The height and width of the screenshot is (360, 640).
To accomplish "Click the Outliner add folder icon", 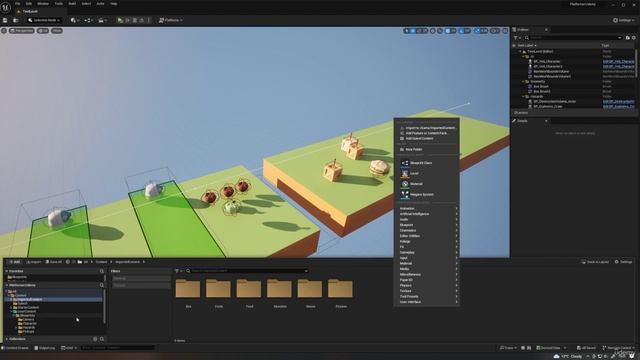I will pos(628,38).
